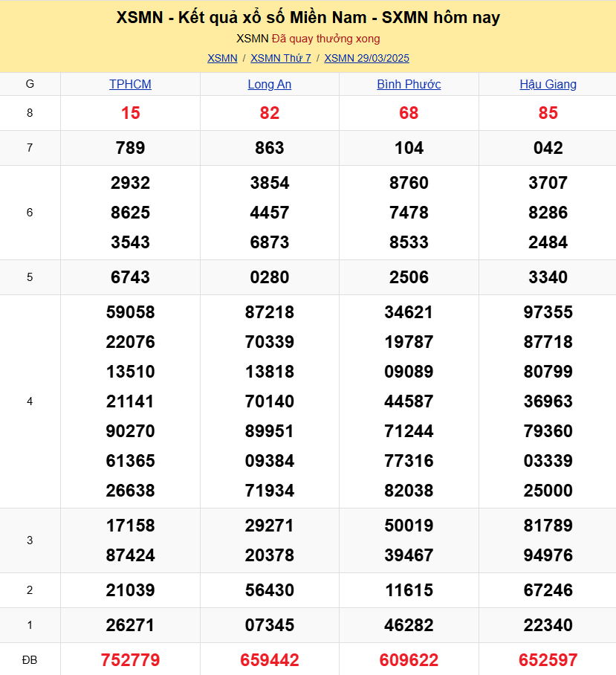Select the G5 number 3340
This screenshot has height=675, width=616.
pos(548,277)
